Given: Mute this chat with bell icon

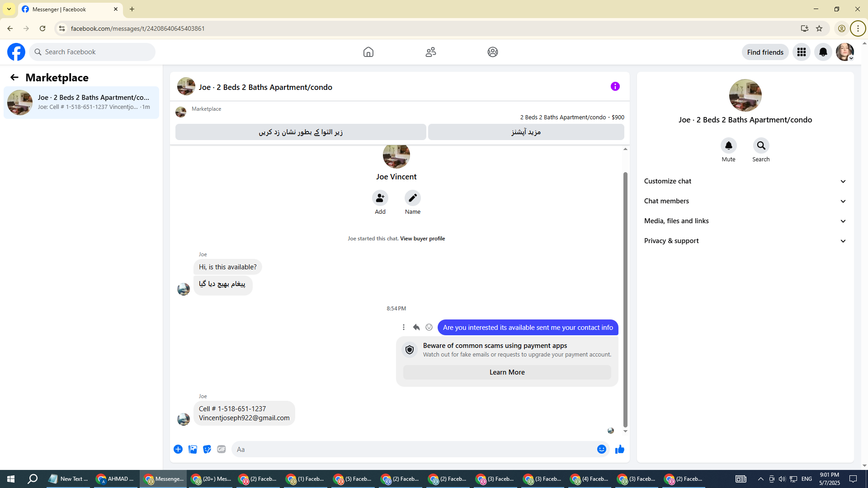Looking at the screenshot, I should (x=728, y=145).
